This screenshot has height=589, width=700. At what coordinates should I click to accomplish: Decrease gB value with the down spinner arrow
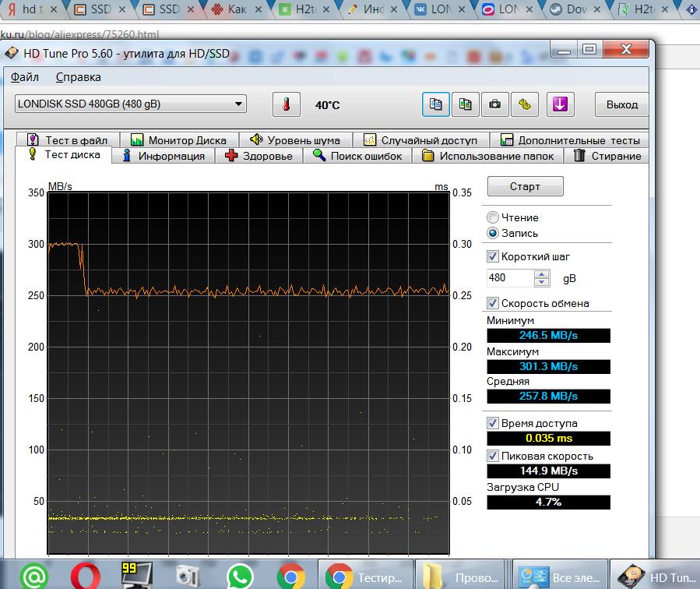point(541,282)
